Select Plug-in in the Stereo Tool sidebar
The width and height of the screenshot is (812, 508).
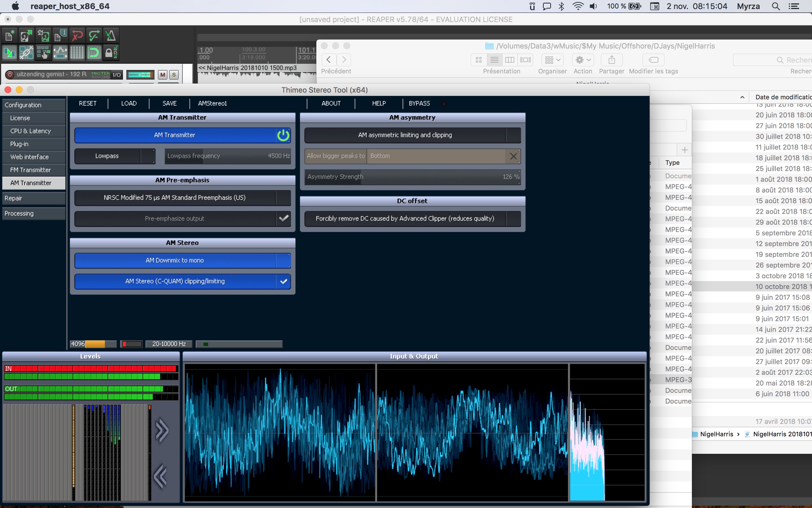click(x=34, y=144)
